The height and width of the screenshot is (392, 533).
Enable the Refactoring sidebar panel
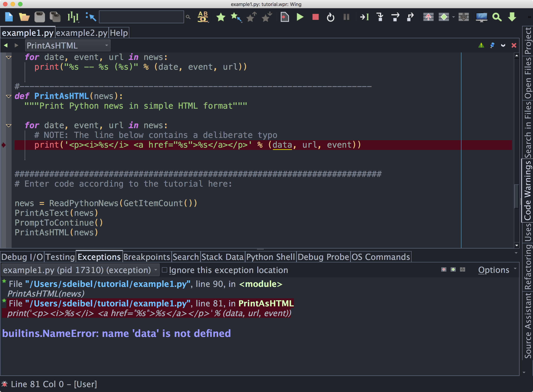526,273
